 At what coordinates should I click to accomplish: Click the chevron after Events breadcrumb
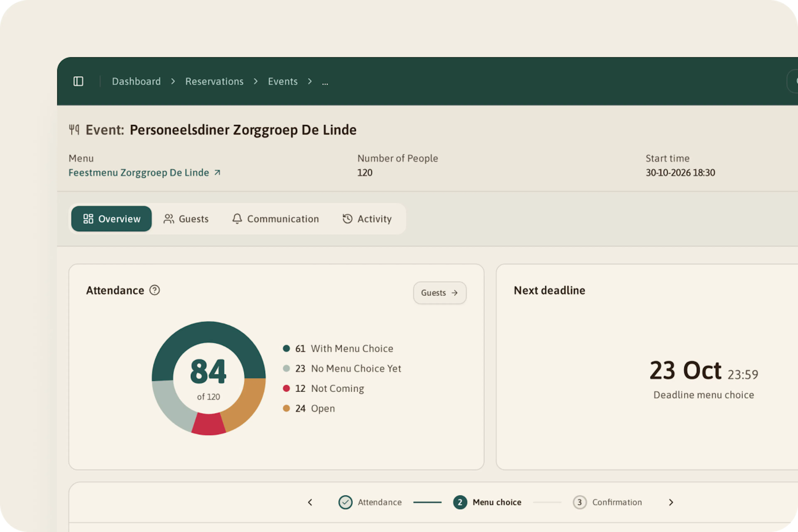pos(310,81)
